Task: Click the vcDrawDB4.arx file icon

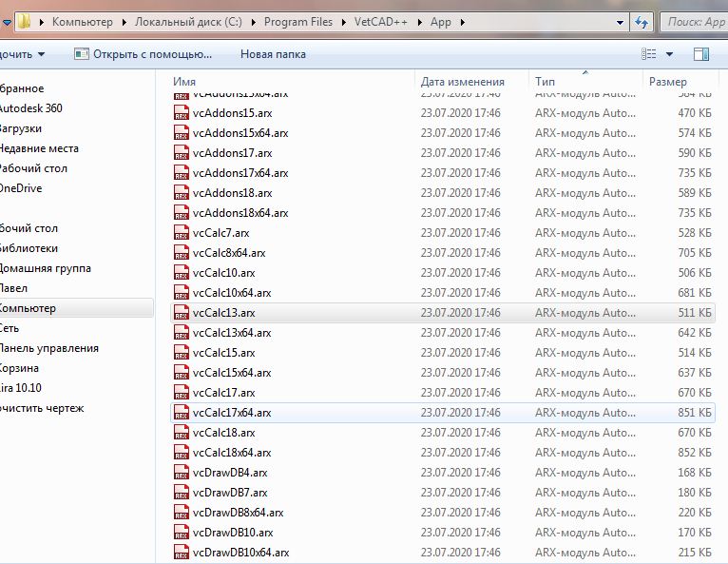Action: coord(182,473)
